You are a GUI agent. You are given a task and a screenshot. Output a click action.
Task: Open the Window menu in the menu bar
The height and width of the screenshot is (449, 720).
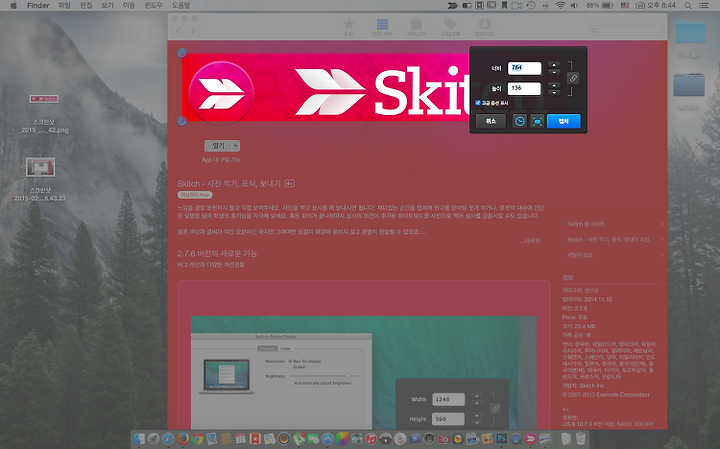[x=154, y=6]
